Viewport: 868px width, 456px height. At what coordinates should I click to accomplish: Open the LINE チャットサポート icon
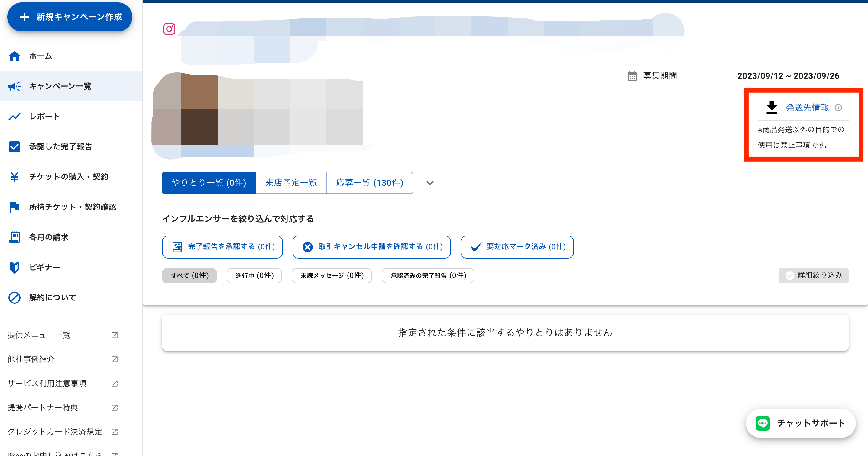coord(763,423)
